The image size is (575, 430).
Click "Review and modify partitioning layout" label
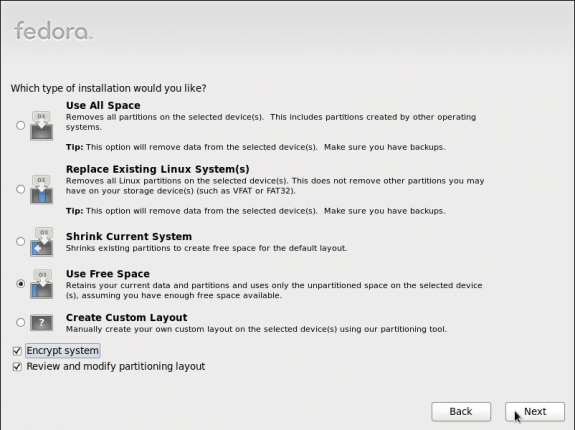click(116, 367)
